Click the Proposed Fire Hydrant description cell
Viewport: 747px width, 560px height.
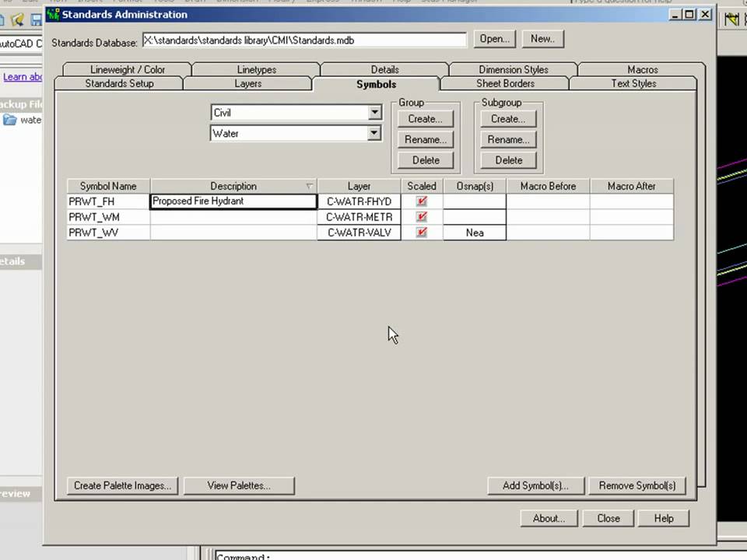tap(233, 201)
